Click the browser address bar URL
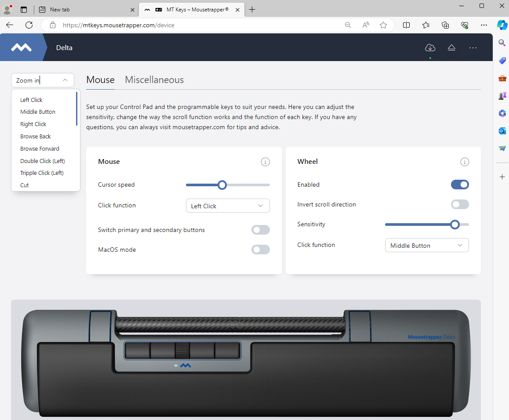 click(x=119, y=25)
